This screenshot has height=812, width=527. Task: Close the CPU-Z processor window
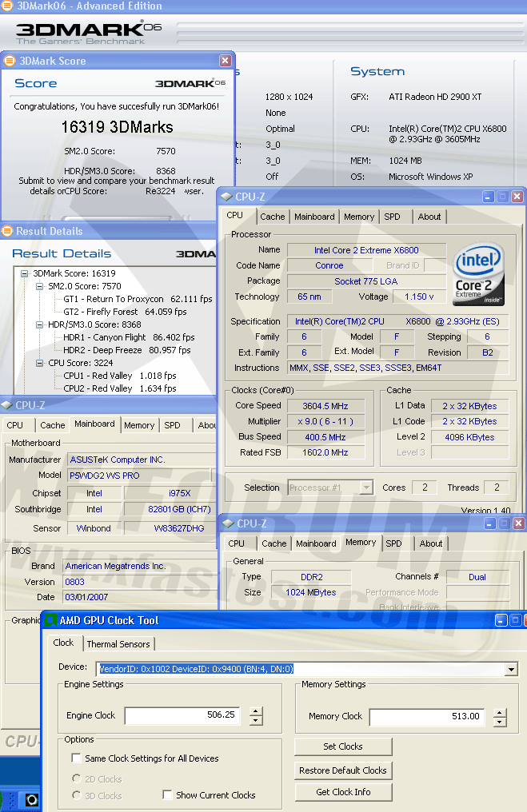(x=517, y=197)
